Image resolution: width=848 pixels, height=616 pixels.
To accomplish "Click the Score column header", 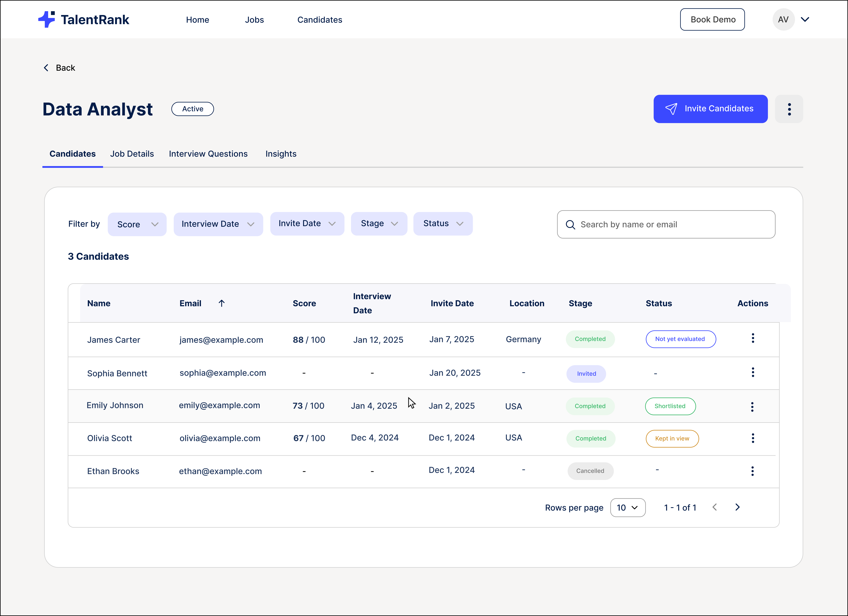I will pos(304,303).
